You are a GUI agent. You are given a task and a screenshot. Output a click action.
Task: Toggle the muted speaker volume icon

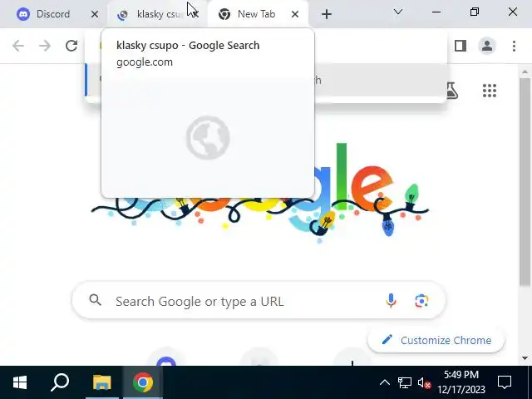pyautogui.click(x=424, y=383)
